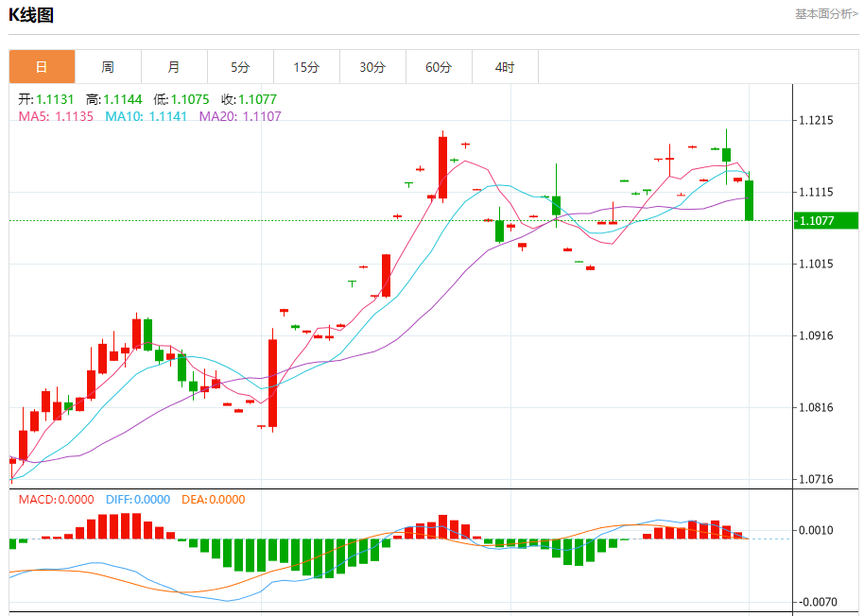Image resolution: width=864 pixels, height=616 pixels.
Task: Click the MACD value label
Action: (56, 499)
